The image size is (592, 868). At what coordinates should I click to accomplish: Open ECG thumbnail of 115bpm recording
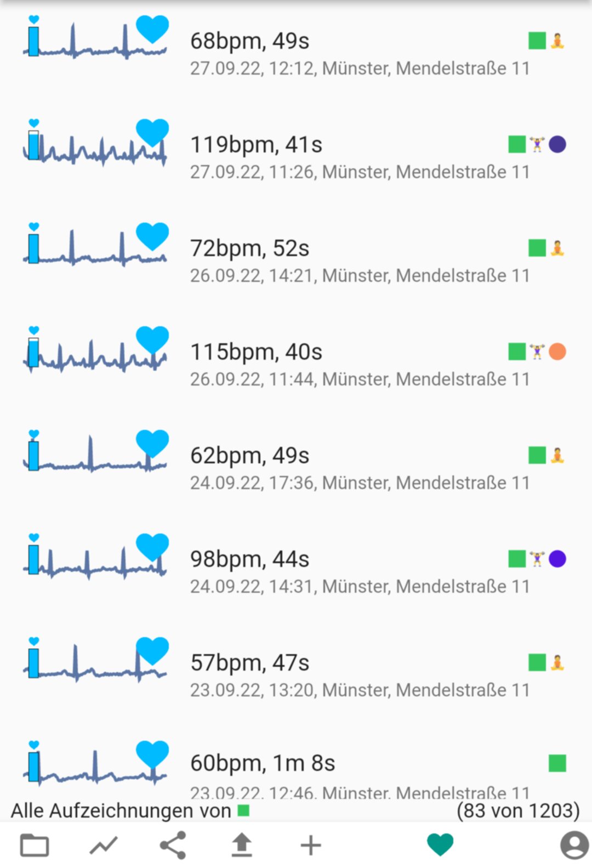pos(95,349)
